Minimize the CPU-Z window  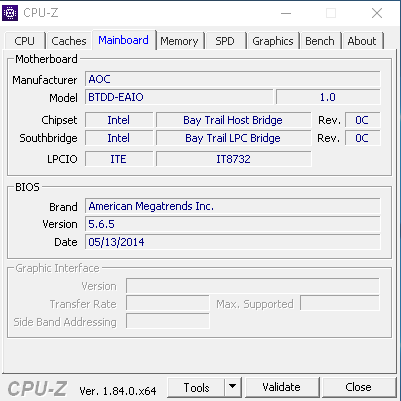pos(286,13)
